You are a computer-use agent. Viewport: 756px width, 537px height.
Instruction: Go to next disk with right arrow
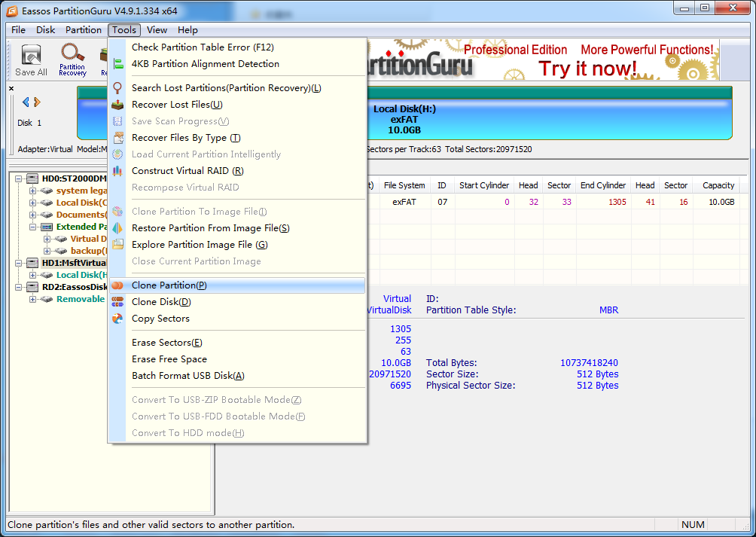pyautogui.click(x=37, y=102)
